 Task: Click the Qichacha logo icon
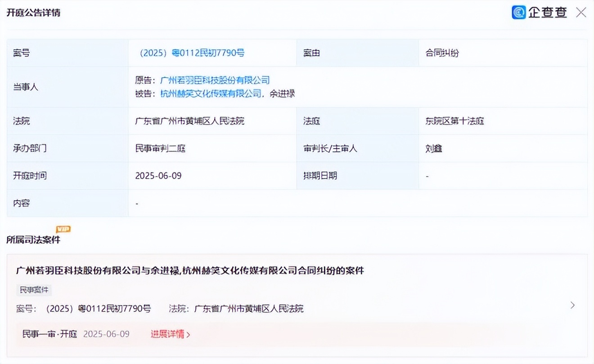click(519, 12)
